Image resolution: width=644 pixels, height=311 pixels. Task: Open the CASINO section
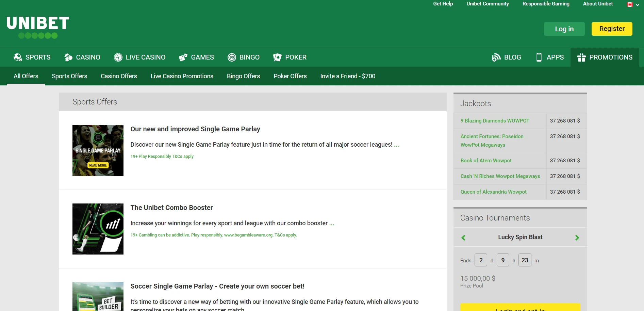click(82, 57)
